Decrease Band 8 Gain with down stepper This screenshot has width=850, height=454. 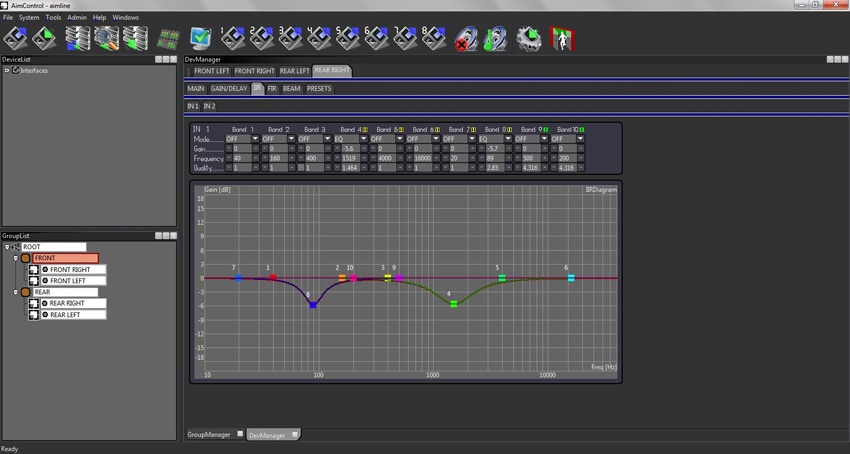tap(482, 149)
